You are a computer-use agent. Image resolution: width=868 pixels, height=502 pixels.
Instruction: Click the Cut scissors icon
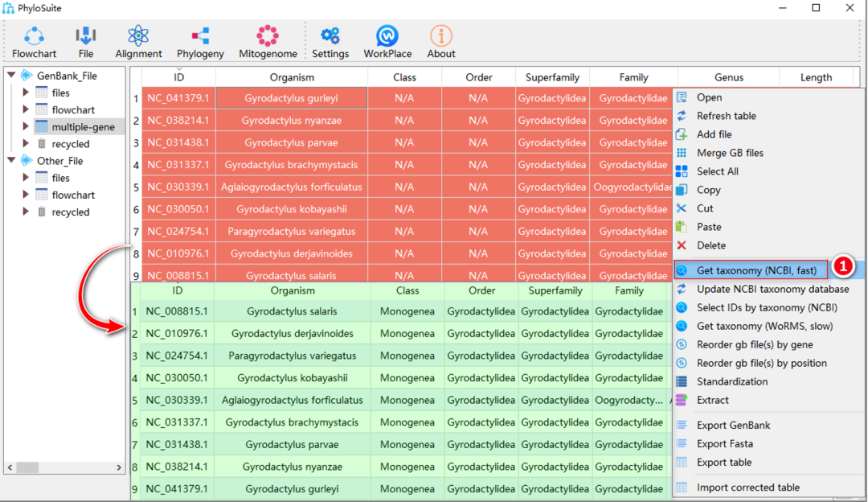pyautogui.click(x=682, y=208)
